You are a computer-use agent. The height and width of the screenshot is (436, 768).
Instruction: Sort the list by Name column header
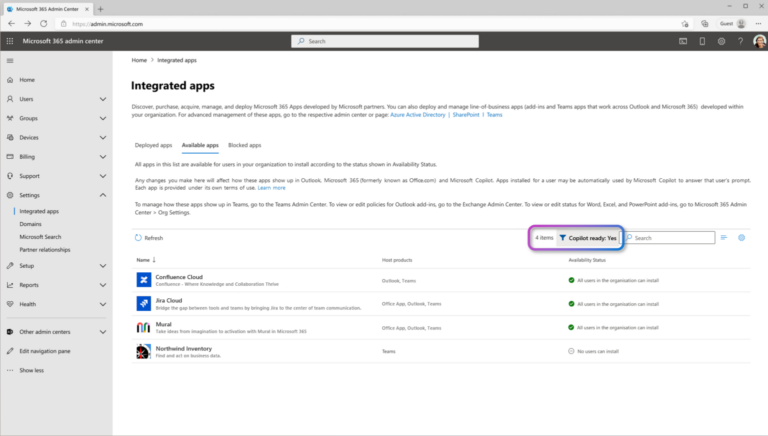146,260
